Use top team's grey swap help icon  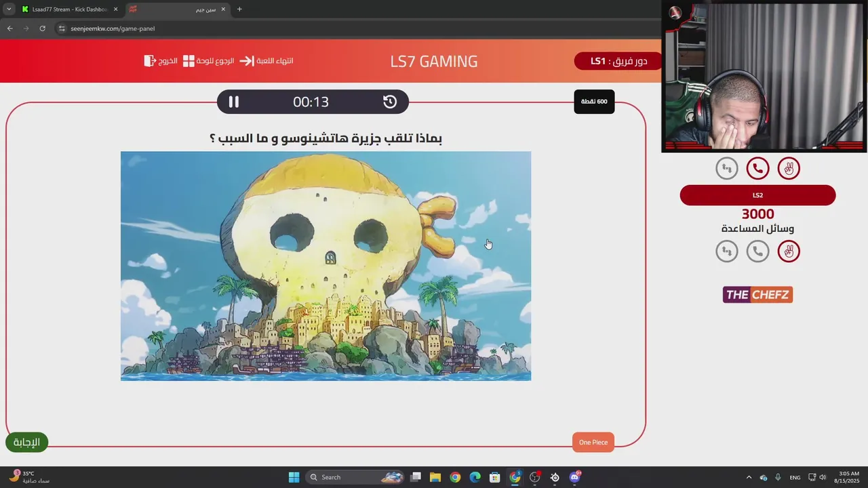pos(727,168)
